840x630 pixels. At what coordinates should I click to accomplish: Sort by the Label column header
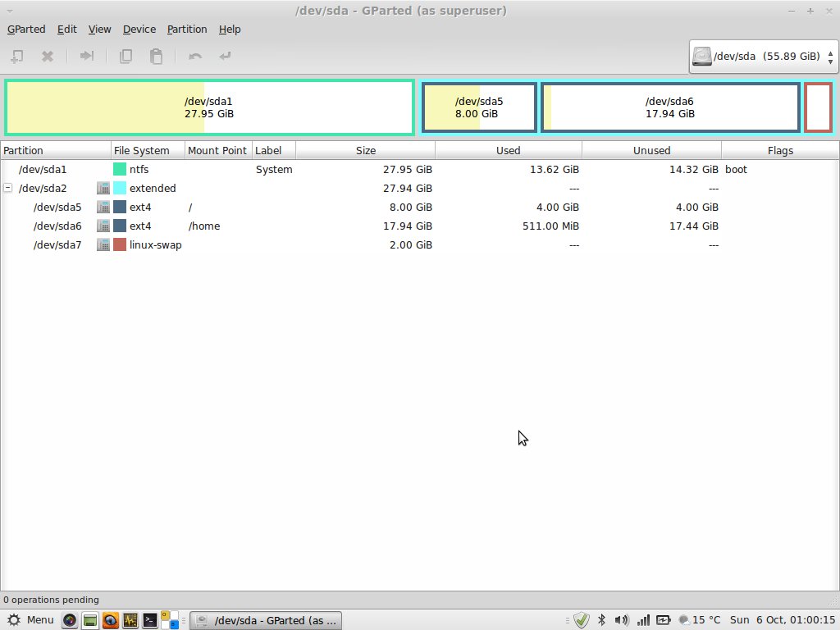(x=274, y=151)
